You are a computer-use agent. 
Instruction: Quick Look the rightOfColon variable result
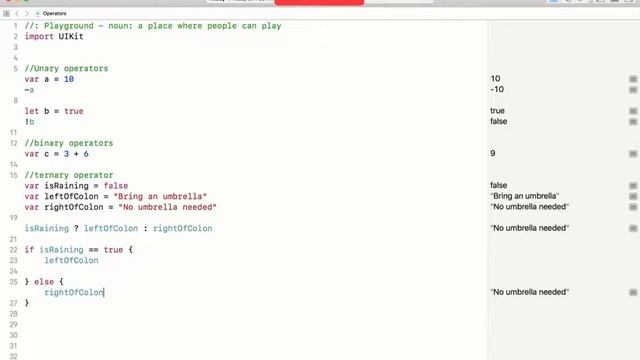(633, 207)
